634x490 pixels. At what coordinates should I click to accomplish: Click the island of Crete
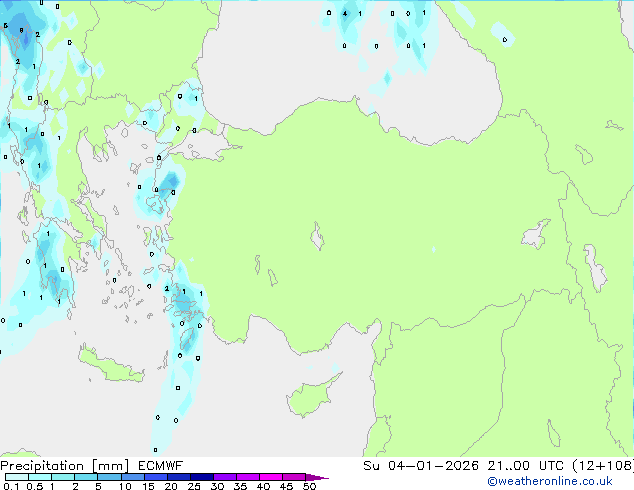110,365
